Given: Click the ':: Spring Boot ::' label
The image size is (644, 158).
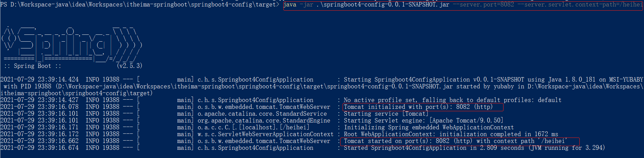Looking at the screenshot, I should pos(33,66).
